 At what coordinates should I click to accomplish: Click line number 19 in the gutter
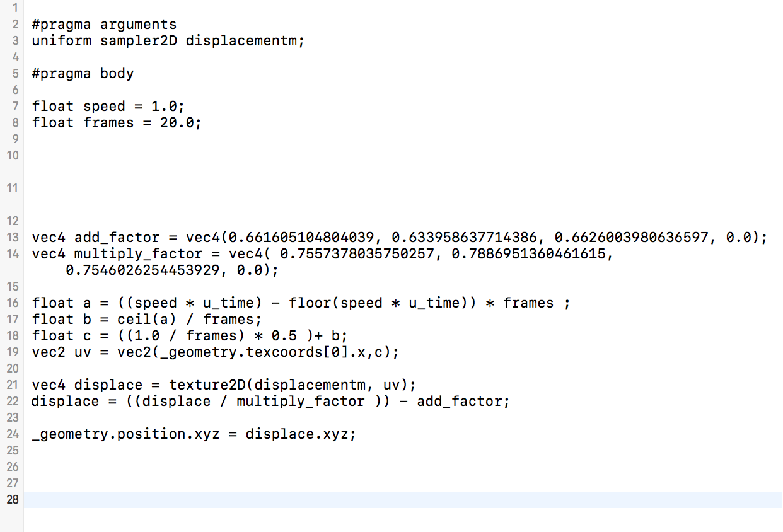(x=13, y=352)
